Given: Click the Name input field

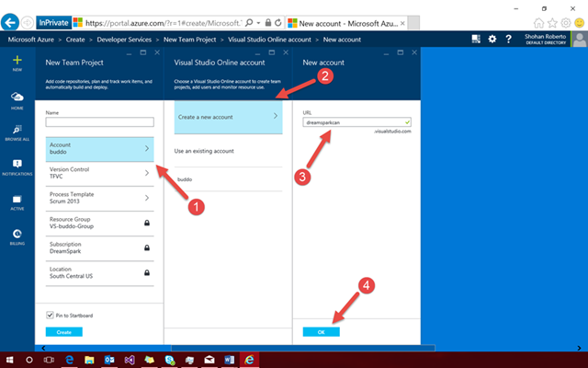Looking at the screenshot, I should pos(100,122).
